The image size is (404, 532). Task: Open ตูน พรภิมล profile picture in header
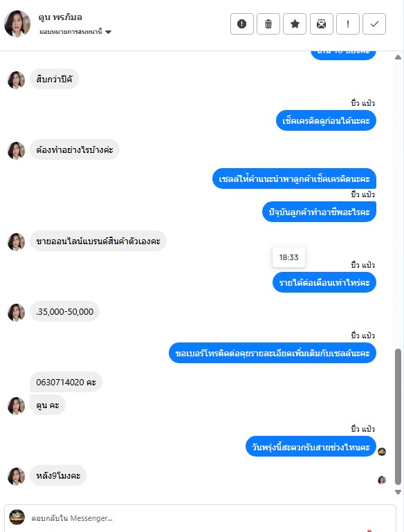(17, 24)
